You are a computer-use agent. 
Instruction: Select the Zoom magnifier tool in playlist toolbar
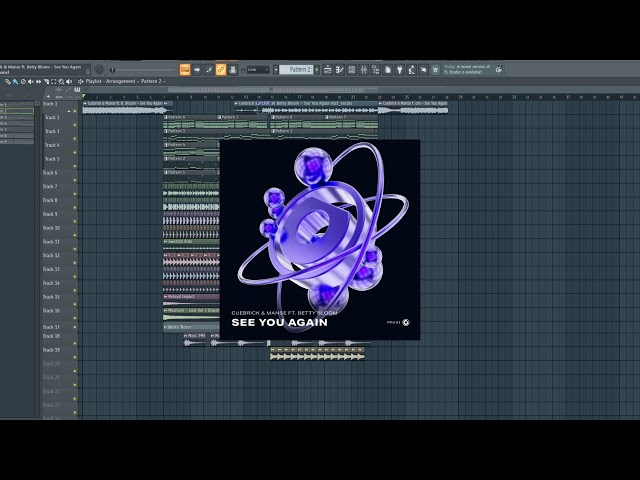61,82
